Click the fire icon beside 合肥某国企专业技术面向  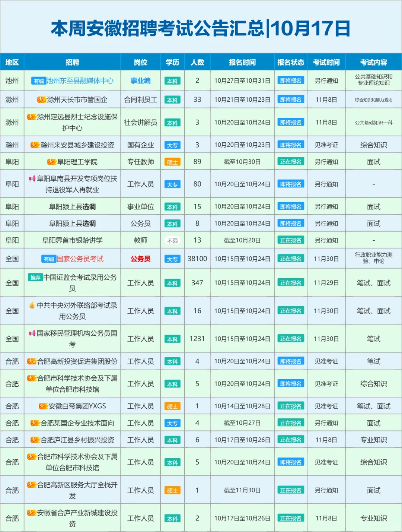click(35, 423)
